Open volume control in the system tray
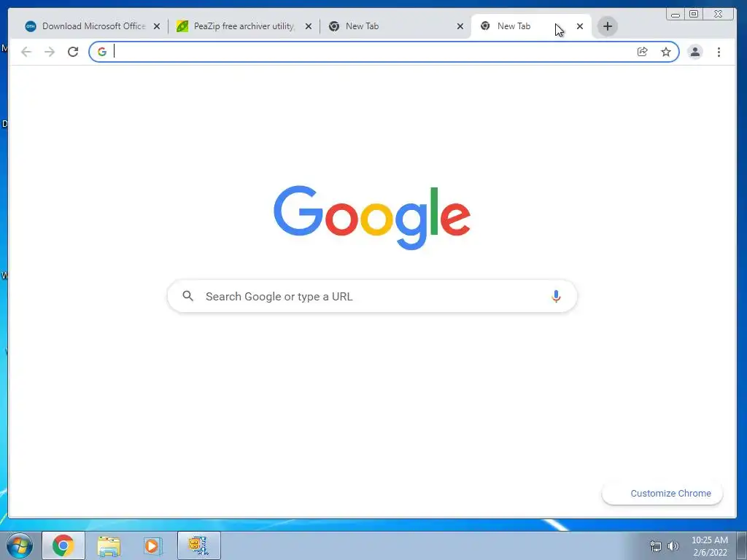 click(673, 545)
